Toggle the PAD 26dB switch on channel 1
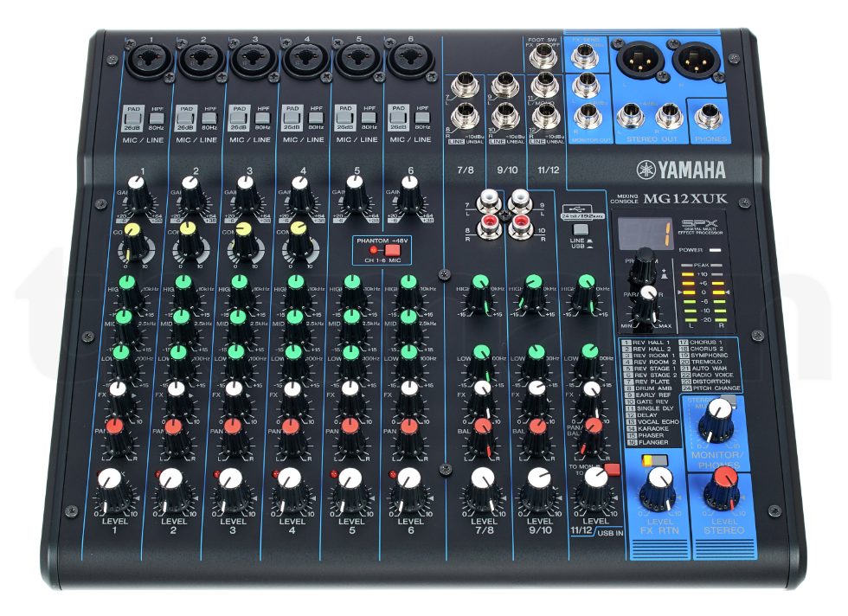This screenshot has width=848, height=616. tap(133, 118)
